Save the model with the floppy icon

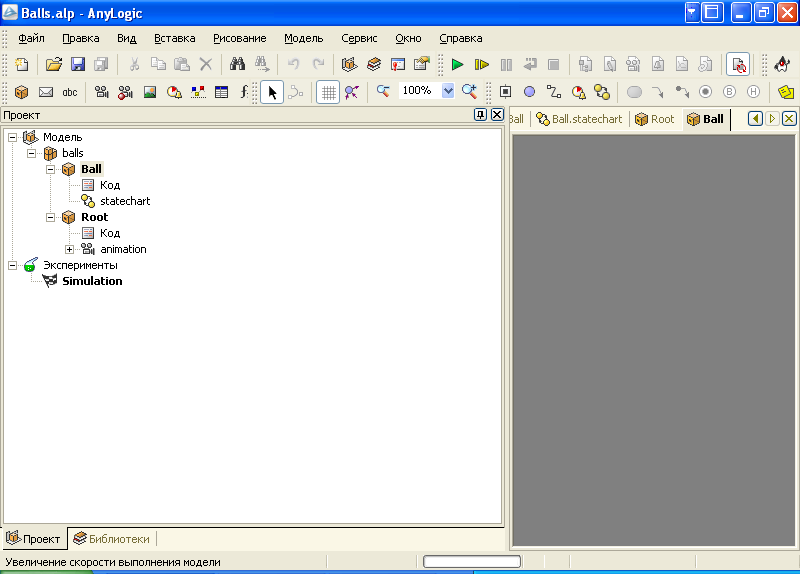click(78, 64)
